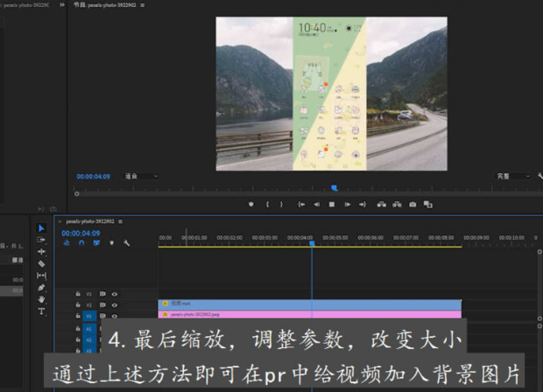Select the blue video mp4 clip

pyautogui.click(x=309, y=304)
